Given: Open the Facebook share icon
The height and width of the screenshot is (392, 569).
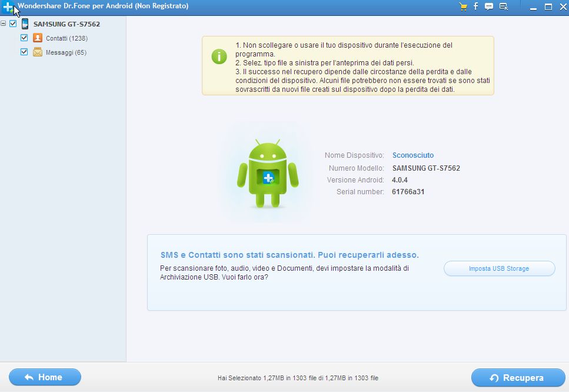Looking at the screenshot, I should pyautogui.click(x=476, y=6).
